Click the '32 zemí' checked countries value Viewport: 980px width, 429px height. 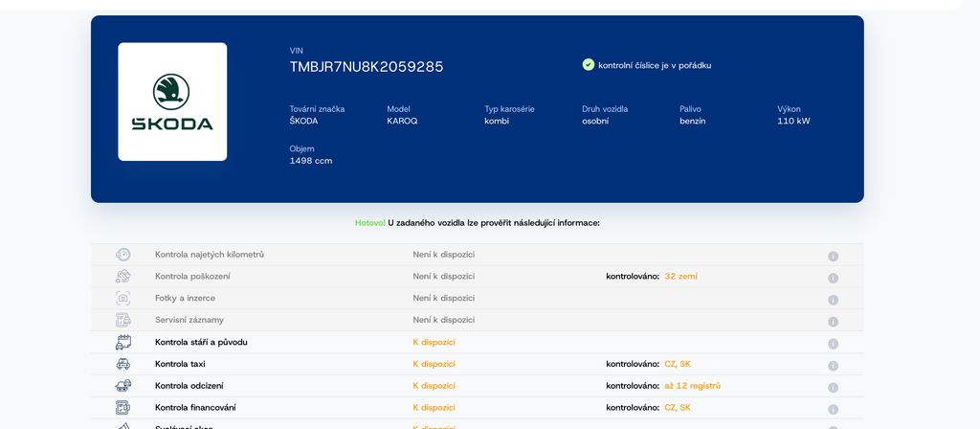coord(680,277)
